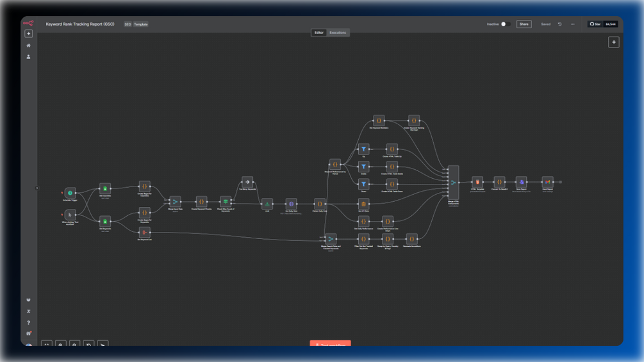Open the Personal user sidebar icon

click(x=28, y=57)
